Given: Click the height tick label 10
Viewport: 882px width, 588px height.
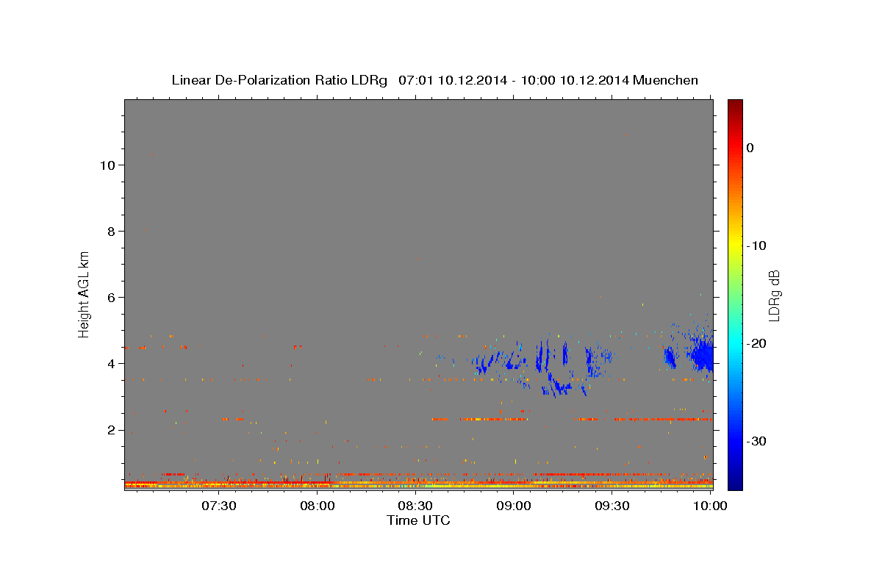Looking at the screenshot, I should [x=108, y=165].
